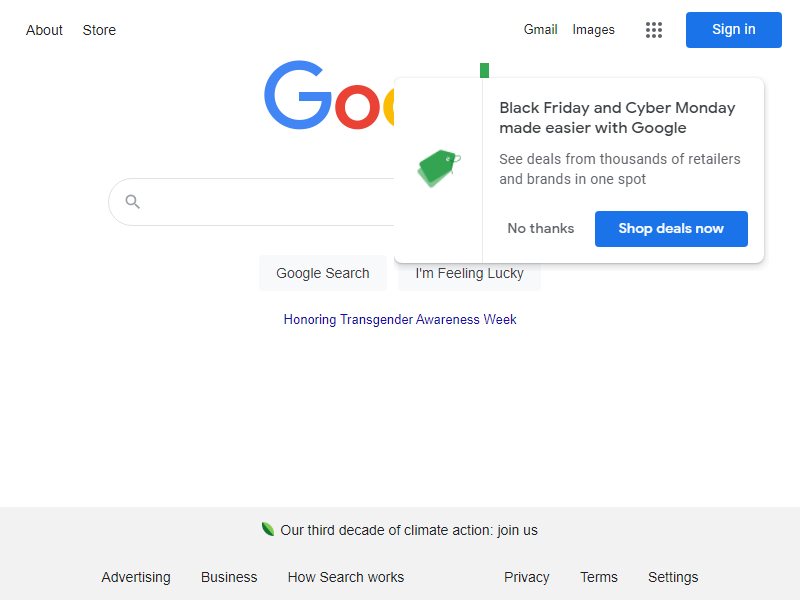Open the Settings menu in footer
The width and height of the screenshot is (800, 600).
673,577
